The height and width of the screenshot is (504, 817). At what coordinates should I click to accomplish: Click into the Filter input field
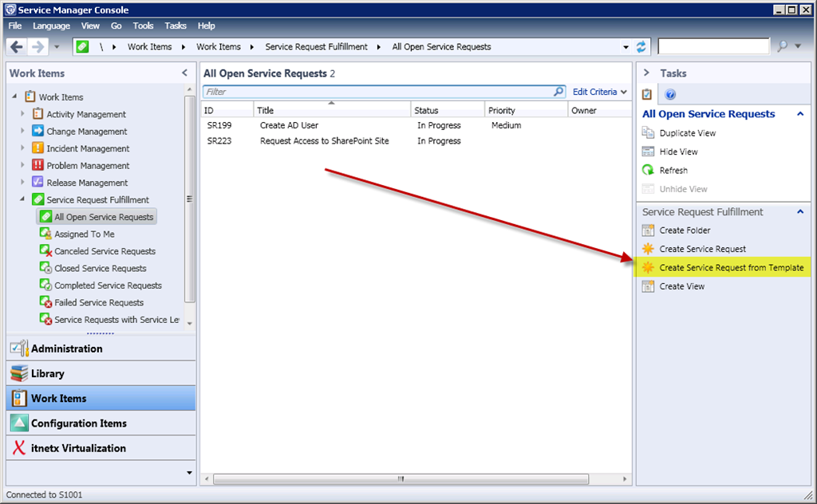click(x=375, y=92)
